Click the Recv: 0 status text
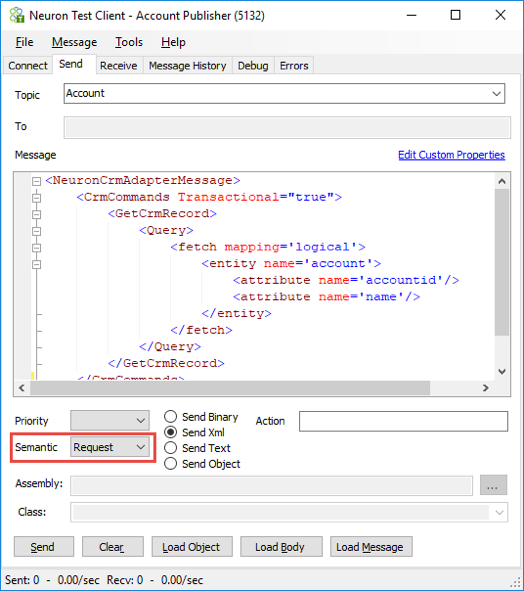The image size is (524, 591). (125, 580)
